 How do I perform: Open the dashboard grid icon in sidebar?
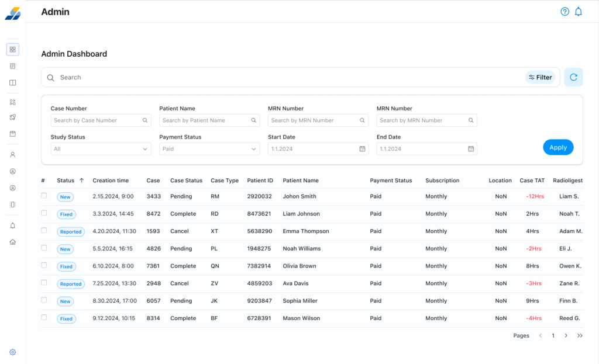[x=13, y=50]
